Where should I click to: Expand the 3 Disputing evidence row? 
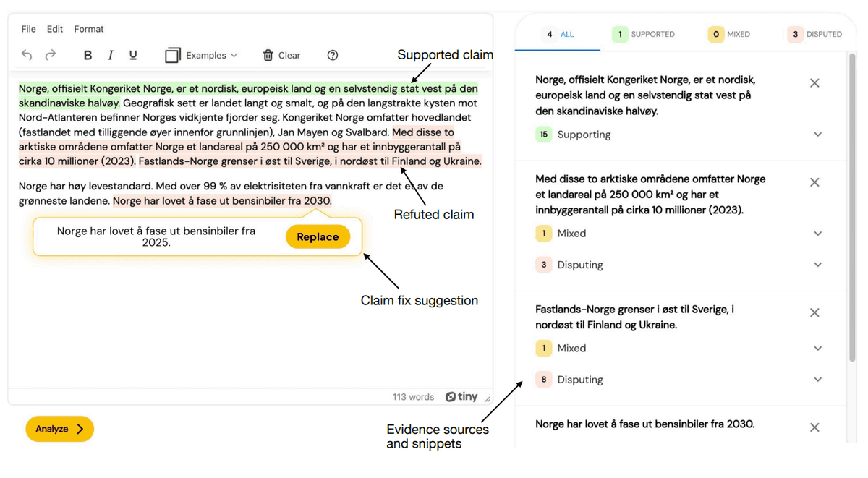tap(679, 265)
